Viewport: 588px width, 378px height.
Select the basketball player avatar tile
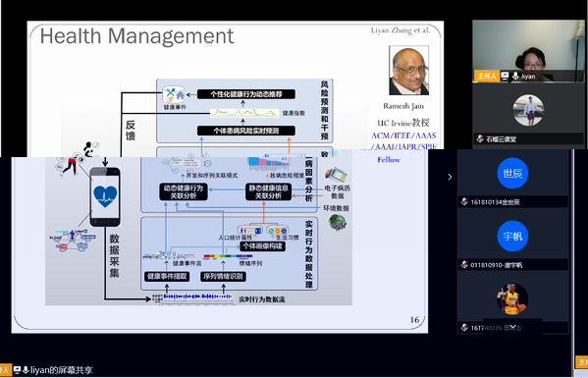point(512,299)
